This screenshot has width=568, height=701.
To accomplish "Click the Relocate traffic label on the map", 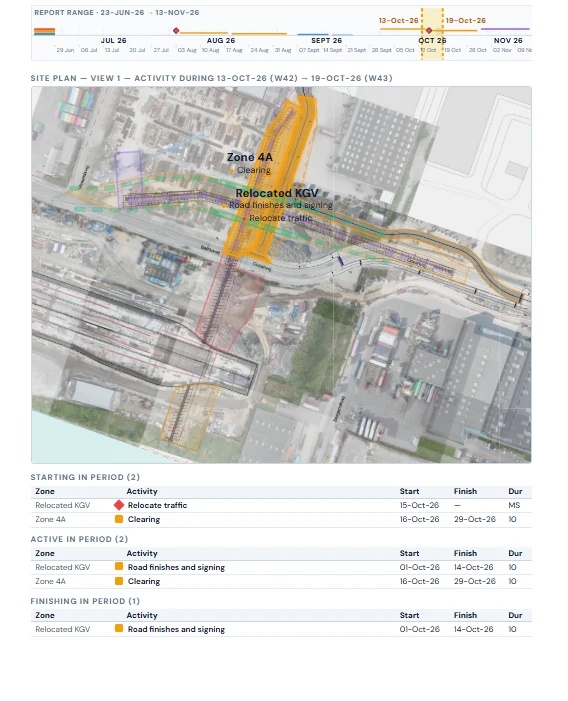I will coord(281,218).
